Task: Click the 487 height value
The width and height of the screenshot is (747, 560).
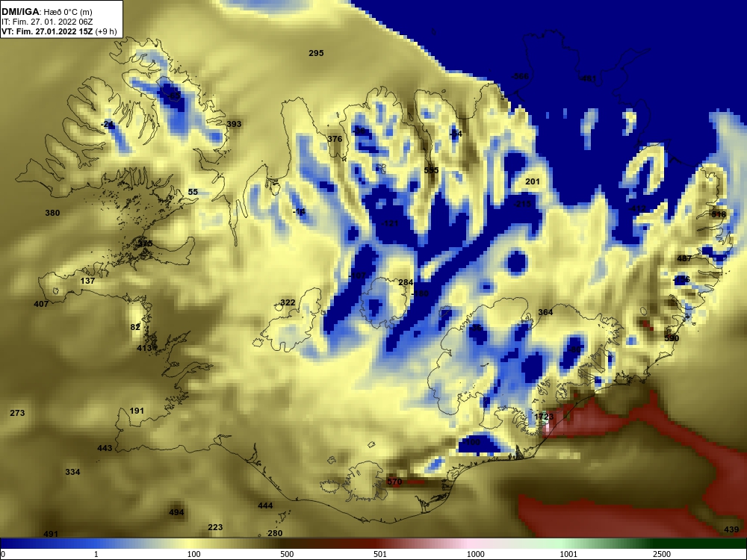Action: 684,258
